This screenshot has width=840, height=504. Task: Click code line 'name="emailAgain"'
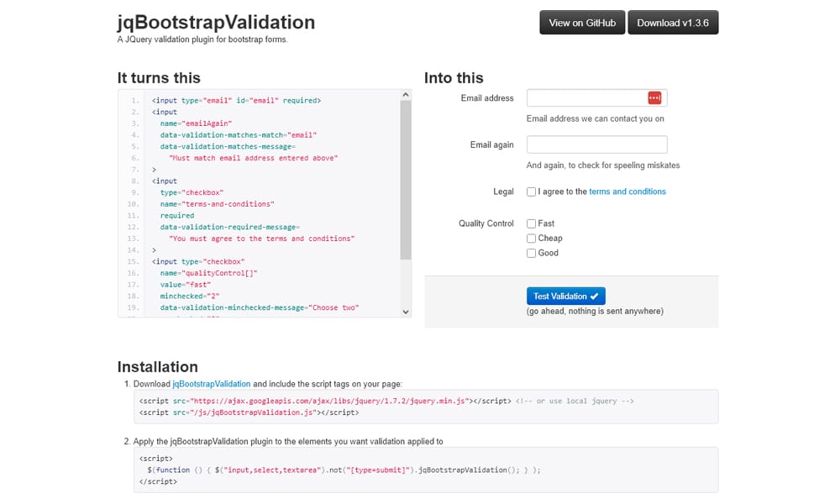click(196, 123)
